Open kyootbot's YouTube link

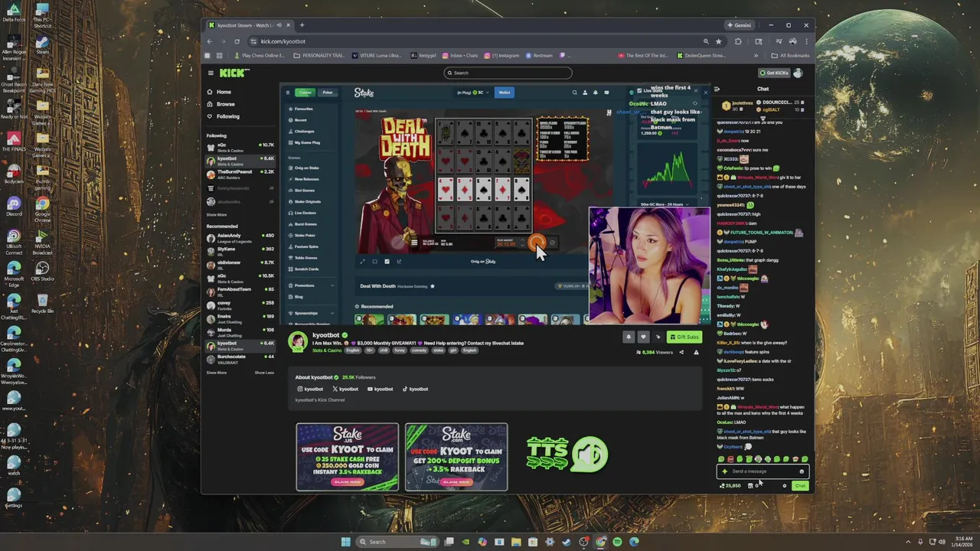[381, 389]
